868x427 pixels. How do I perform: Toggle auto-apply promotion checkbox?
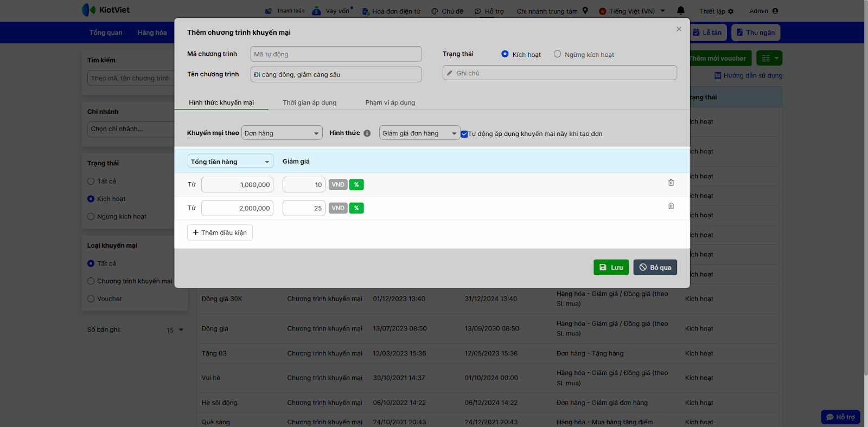click(464, 134)
